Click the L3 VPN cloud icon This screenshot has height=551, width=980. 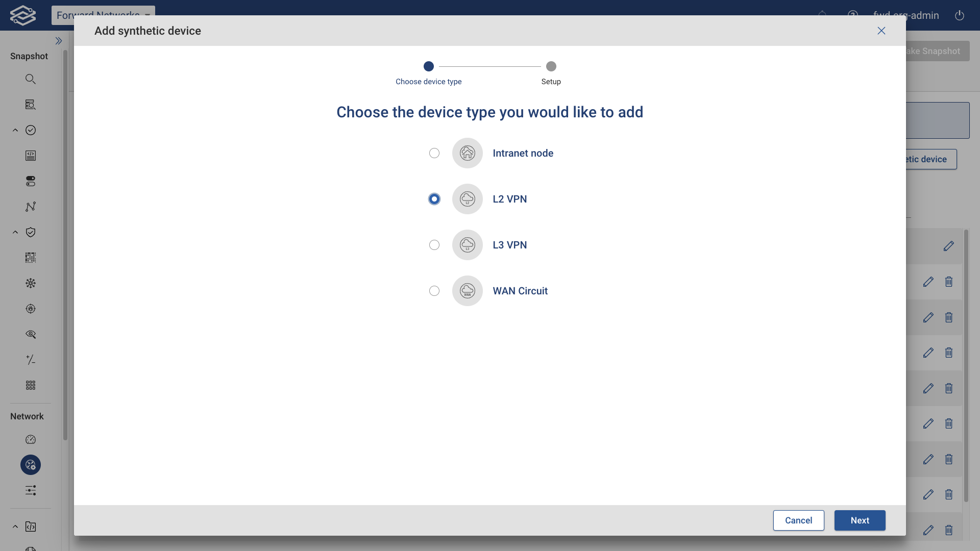click(x=467, y=245)
